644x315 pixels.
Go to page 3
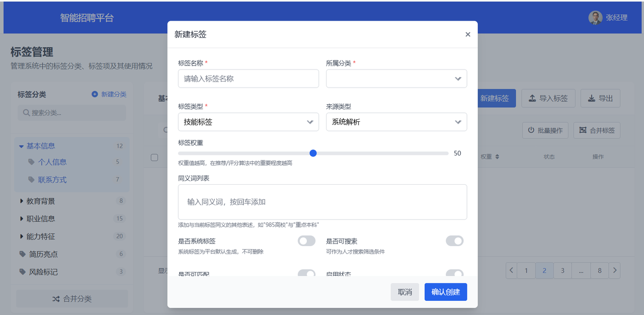562,270
